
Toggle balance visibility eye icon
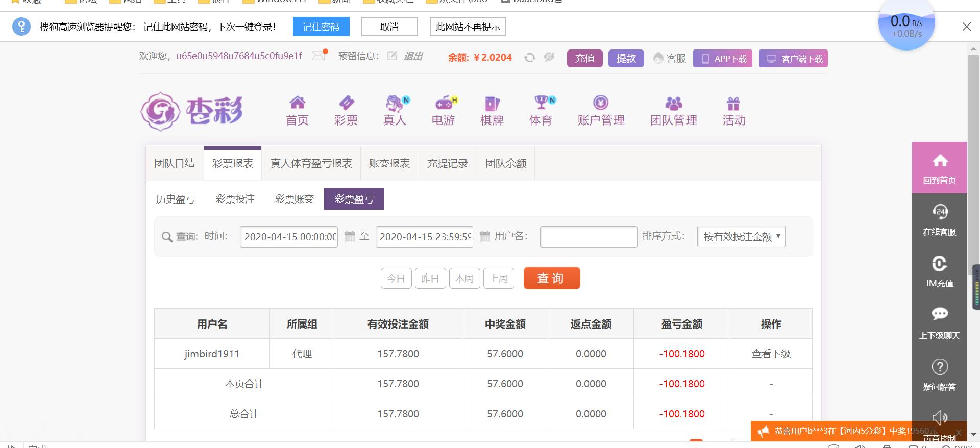(549, 57)
